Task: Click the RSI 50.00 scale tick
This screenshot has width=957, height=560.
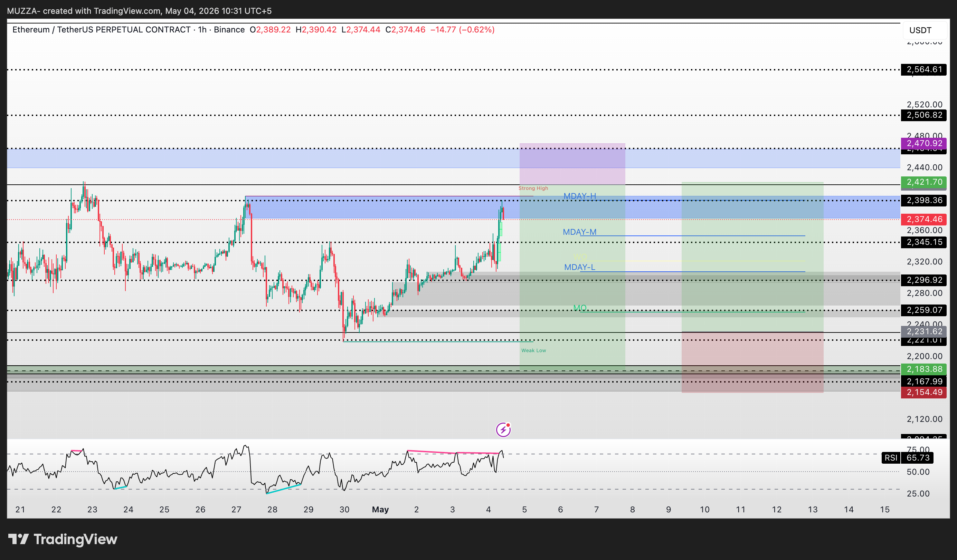Action: (918, 472)
